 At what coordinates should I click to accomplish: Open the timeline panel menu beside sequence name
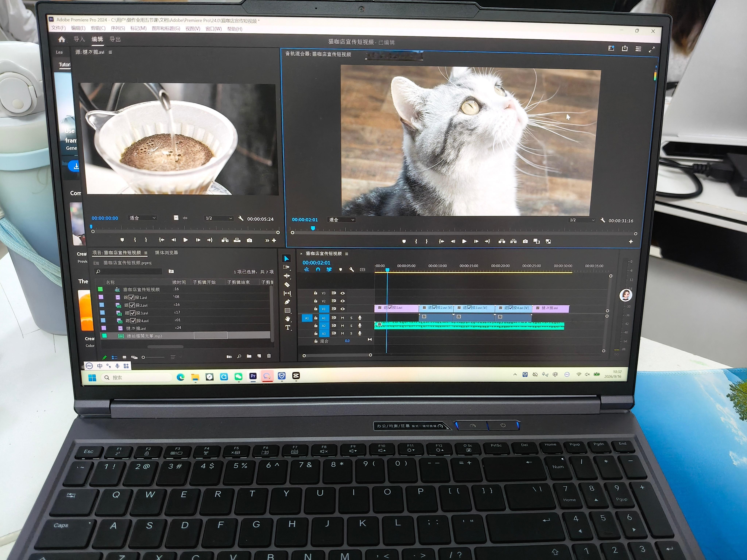pyautogui.click(x=347, y=254)
